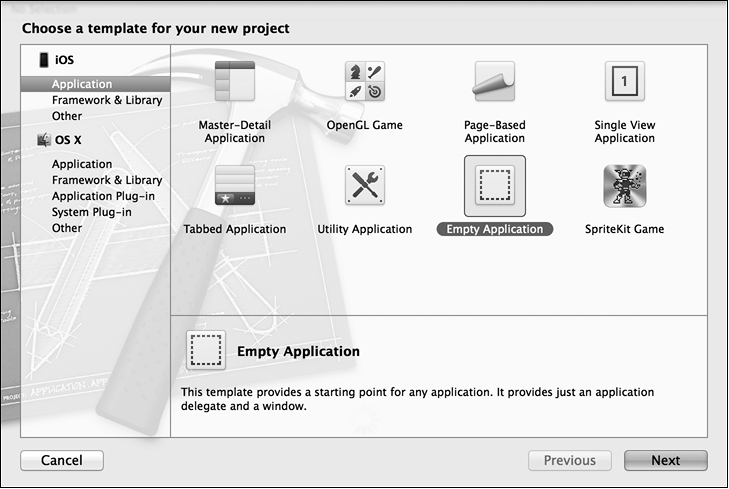Select the Other category under iOS
729x489 pixels.
click(67, 116)
